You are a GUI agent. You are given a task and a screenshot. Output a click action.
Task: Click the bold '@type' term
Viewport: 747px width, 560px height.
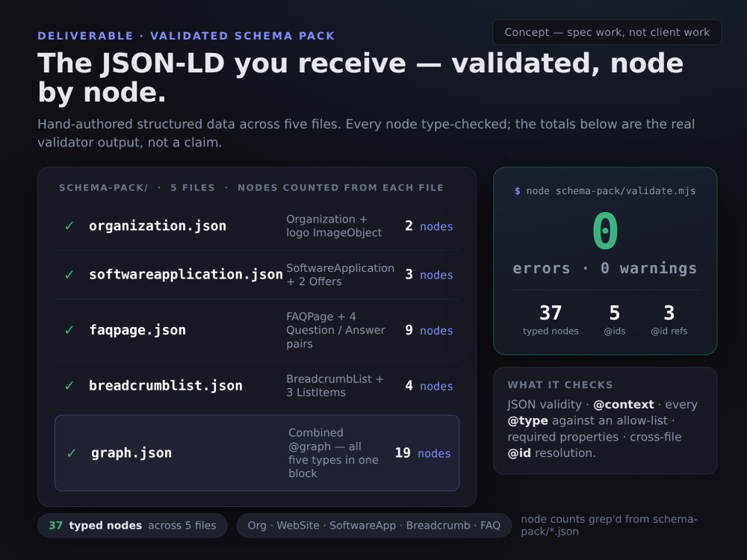pos(528,420)
